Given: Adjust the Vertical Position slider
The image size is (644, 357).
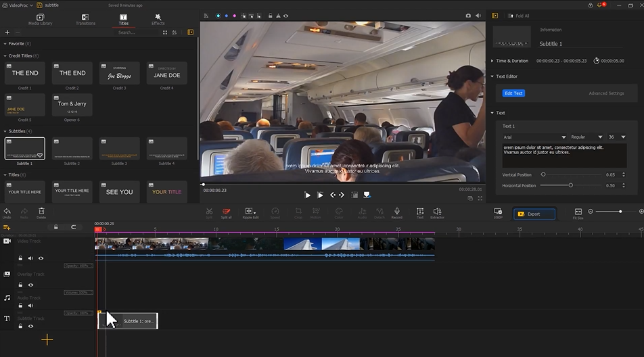Looking at the screenshot, I should (571, 174).
